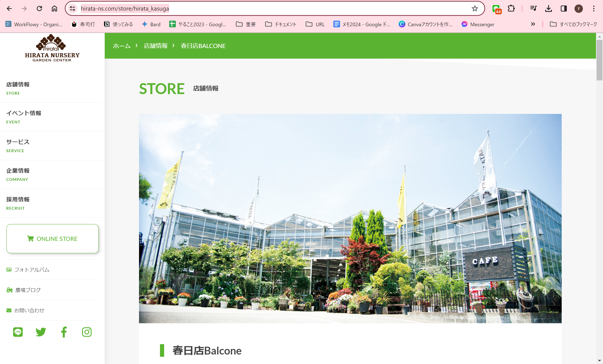Image resolution: width=603 pixels, height=364 pixels.
Task: Open the profile avatar 'y'
Action: click(579, 9)
